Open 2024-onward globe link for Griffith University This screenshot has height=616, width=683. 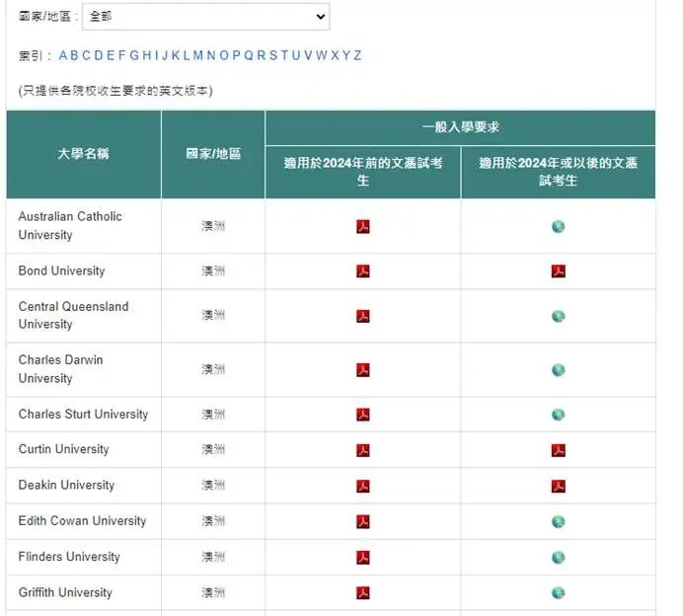pos(558,593)
